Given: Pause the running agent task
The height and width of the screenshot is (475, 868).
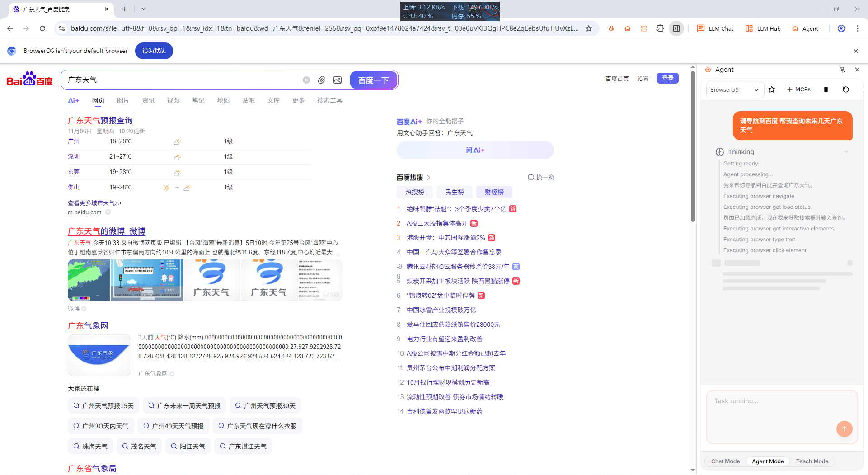Looking at the screenshot, I should point(826,89).
